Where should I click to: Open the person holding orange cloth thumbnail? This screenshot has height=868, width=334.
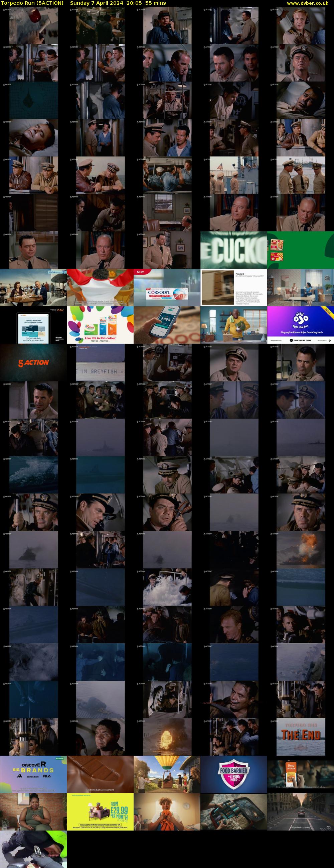tap(167, 811)
